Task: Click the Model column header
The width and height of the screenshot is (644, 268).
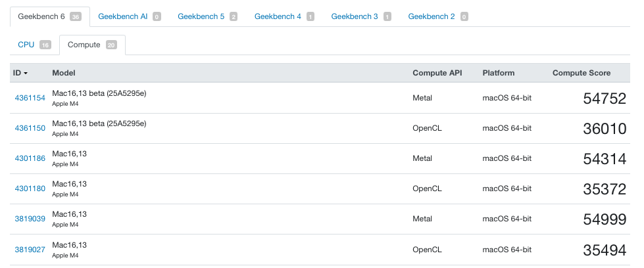Action: coord(64,73)
